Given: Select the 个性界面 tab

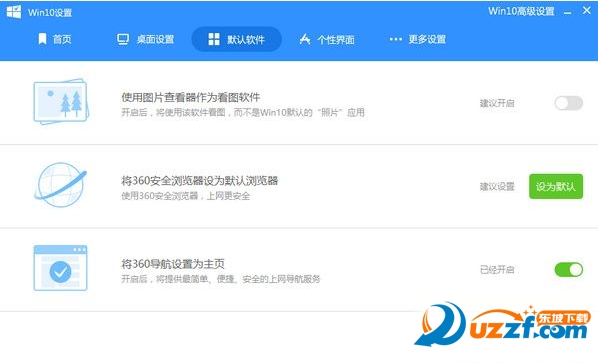Looking at the screenshot, I should click(x=327, y=39).
